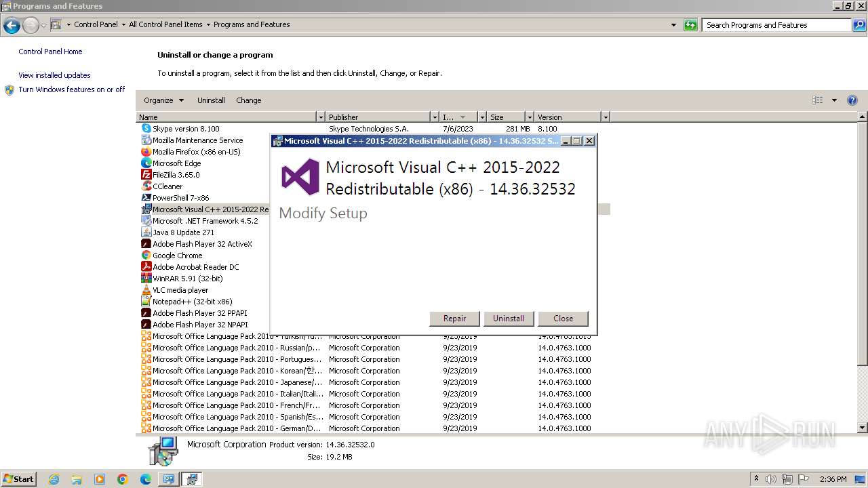Click the FileZilla 3.65.0 icon
This screenshot has width=868, height=488.
(x=146, y=174)
